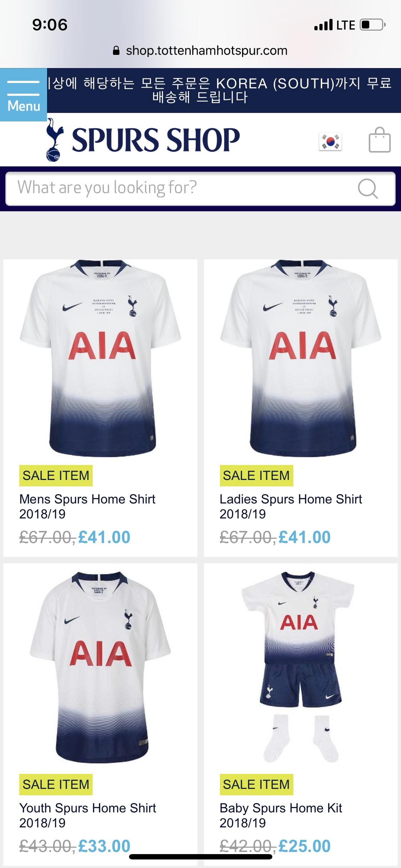Open the shopping bag icon

(379, 140)
